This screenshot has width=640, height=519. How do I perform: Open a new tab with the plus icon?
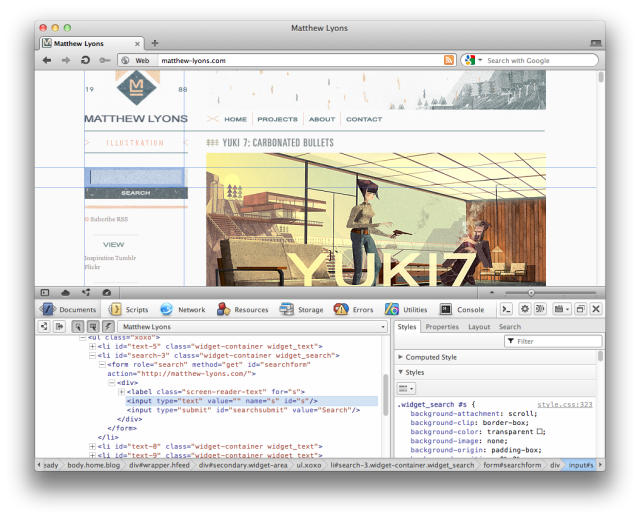(x=155, y=43)
